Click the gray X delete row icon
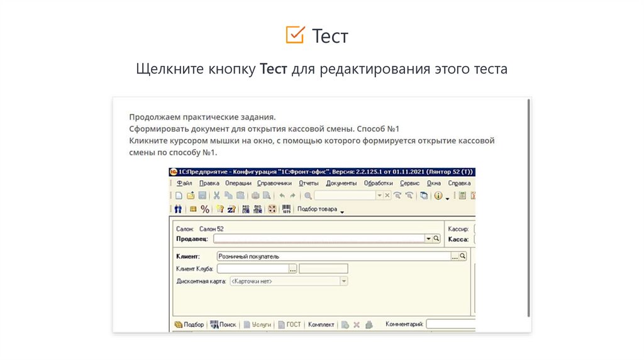Screen dimensions: 644x361 click(x=357, y=325)
